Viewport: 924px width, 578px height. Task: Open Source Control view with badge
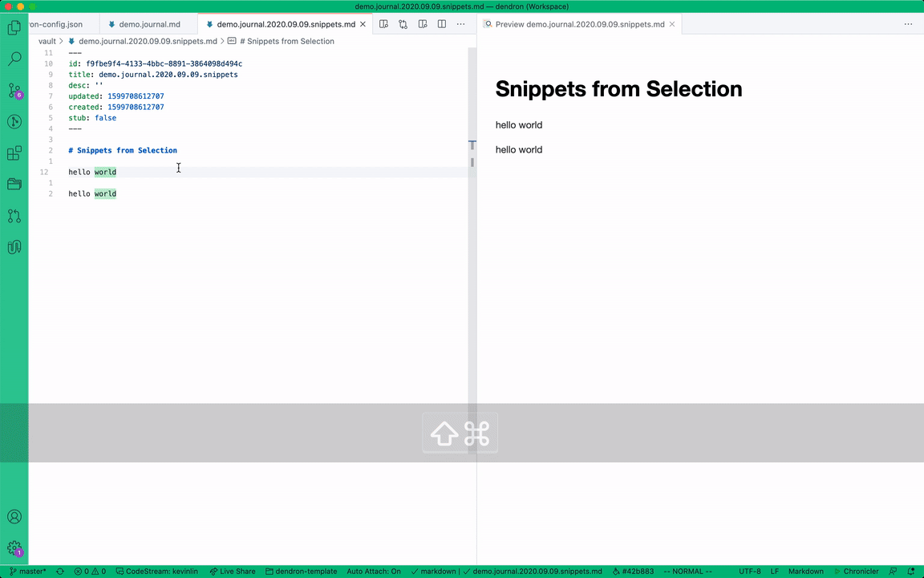click(14, 91)
